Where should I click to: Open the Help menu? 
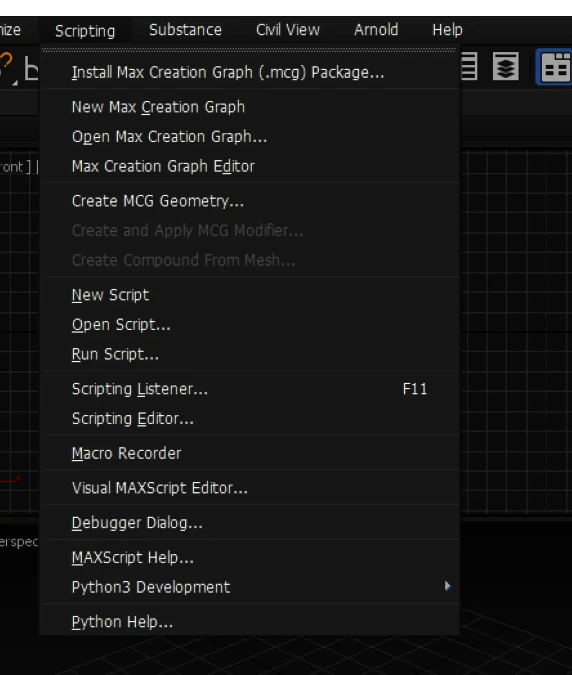tap(447, 30)
